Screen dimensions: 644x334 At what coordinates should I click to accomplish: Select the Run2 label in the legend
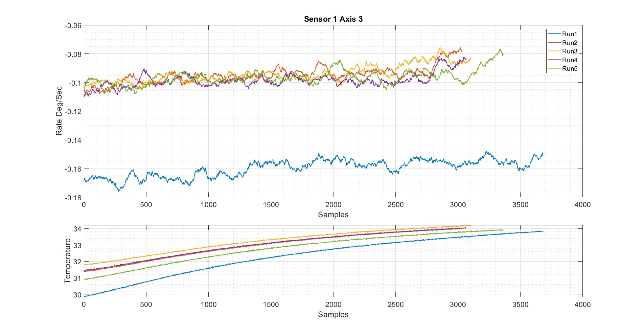[x=570, y=43]
